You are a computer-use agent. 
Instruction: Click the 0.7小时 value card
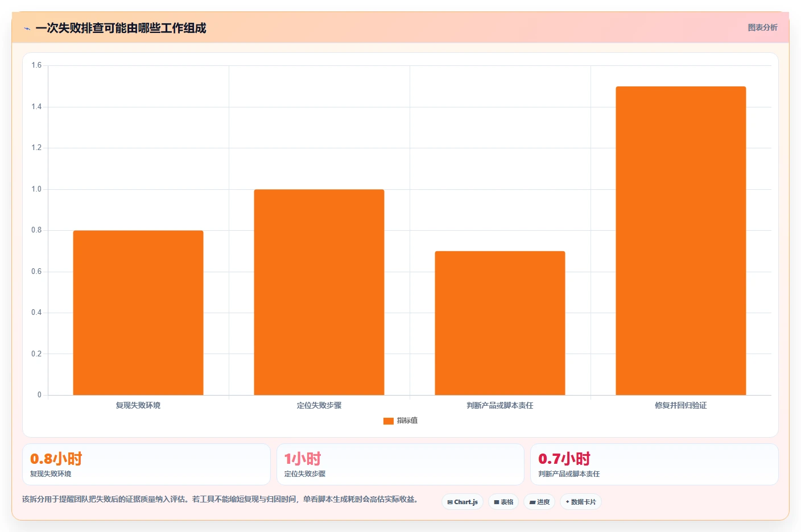click(654, 464)
